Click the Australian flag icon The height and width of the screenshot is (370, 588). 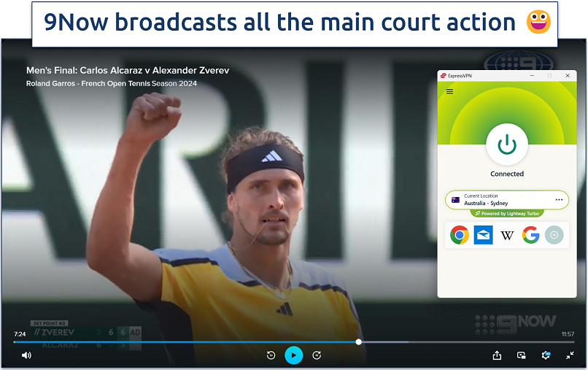click(x=456, y=200)
